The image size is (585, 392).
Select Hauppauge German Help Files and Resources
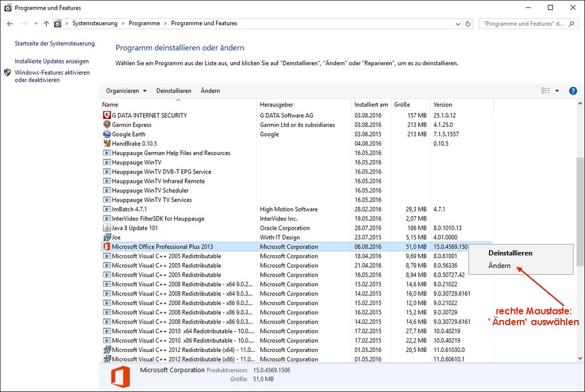pos(296,153)
